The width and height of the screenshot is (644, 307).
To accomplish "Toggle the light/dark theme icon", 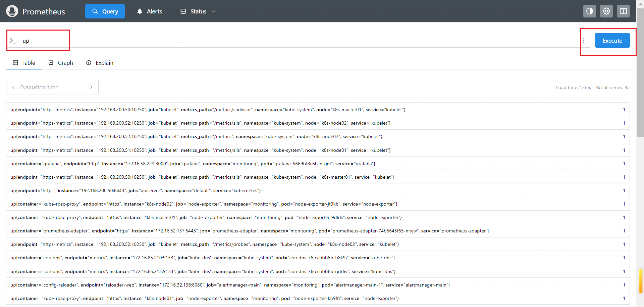I will [x=589, y=11].
